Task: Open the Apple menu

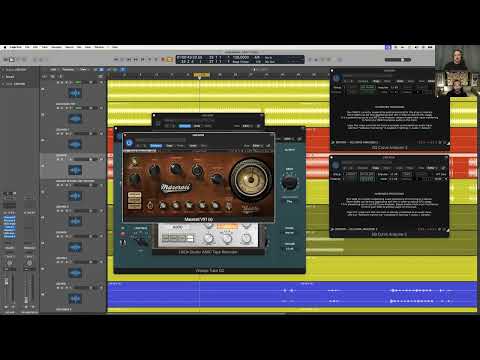Action: click(x=5, y=47)
